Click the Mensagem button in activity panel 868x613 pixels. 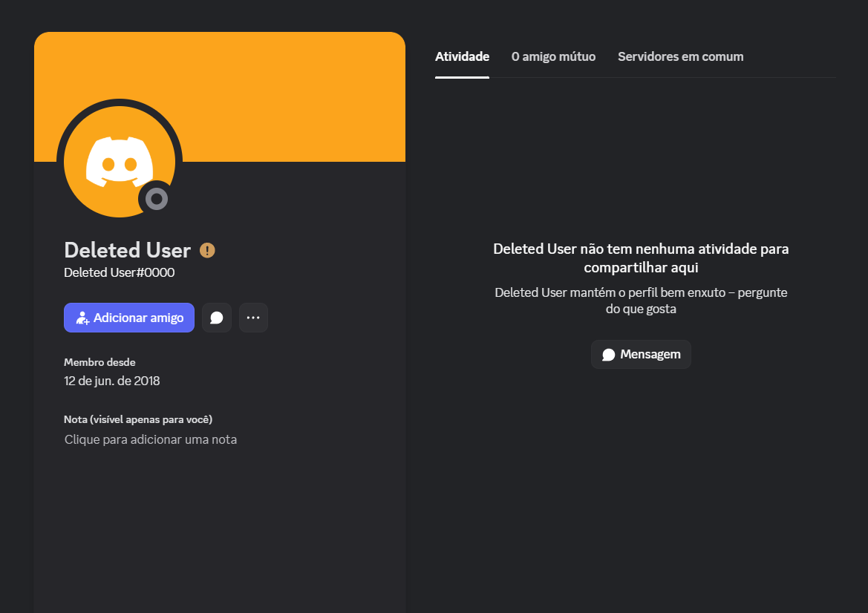pyautogui.click(x=641, y=354)
